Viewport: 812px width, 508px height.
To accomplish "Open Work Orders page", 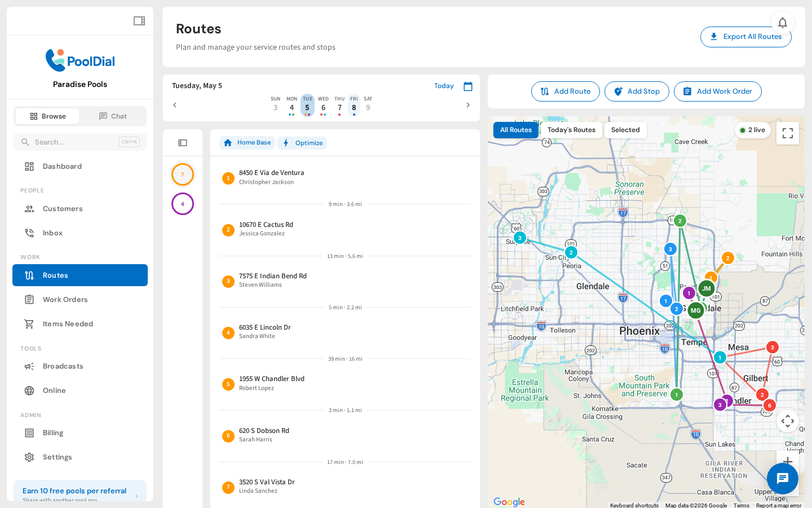I will pyautogui.click(x=80, y=300).
